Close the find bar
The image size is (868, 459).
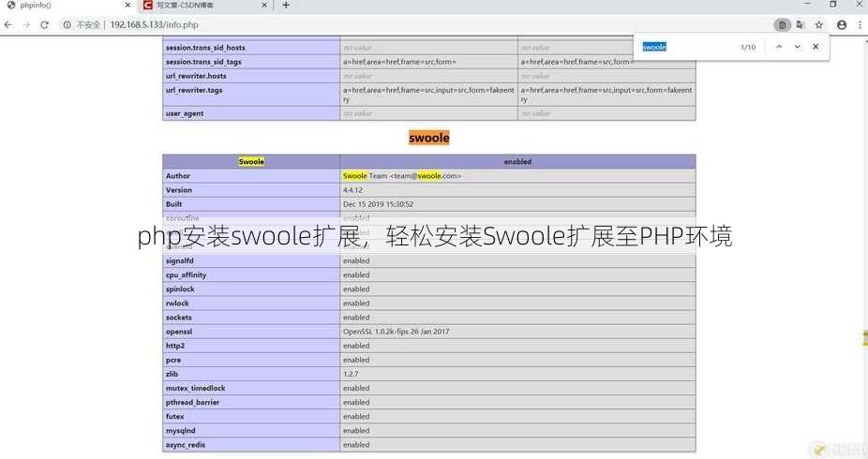pyautogui.click(x=816, y=47)
